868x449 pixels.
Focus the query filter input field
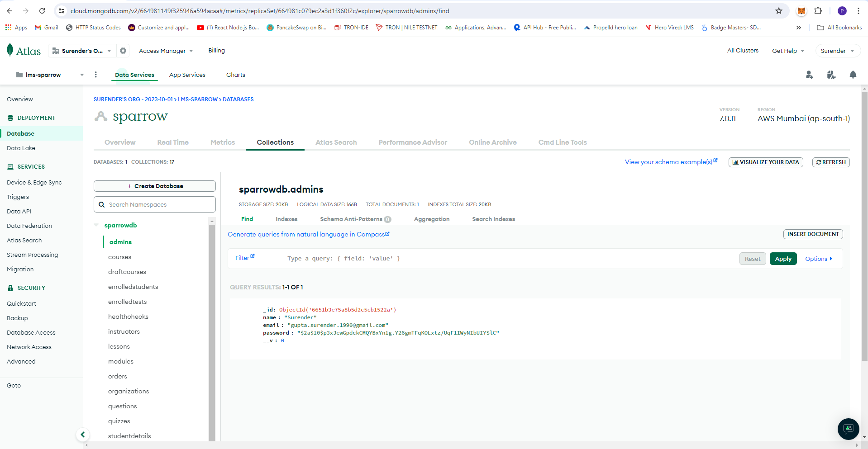coord(509,259)
